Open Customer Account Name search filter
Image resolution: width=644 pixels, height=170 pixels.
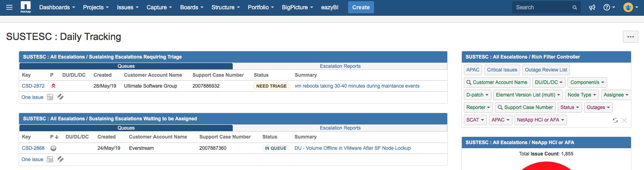497,82
